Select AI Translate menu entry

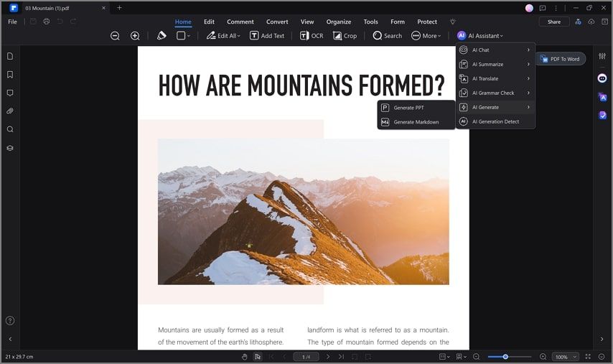point(495,78)
